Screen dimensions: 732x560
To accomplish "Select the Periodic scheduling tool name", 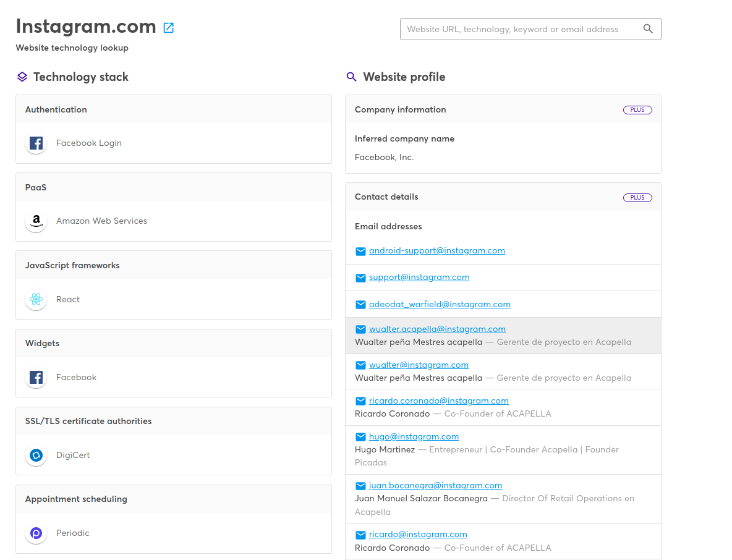I will [72, 533].
